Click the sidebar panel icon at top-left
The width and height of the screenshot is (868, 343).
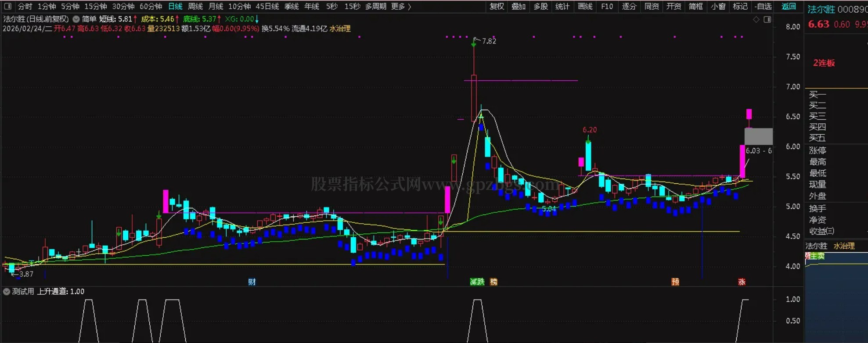(7, 7)
